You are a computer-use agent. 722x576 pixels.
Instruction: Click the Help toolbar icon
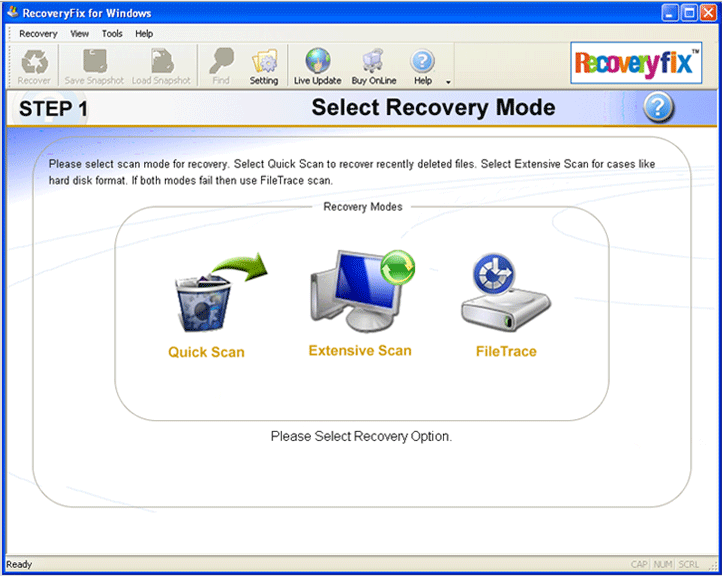click(423, 67)
